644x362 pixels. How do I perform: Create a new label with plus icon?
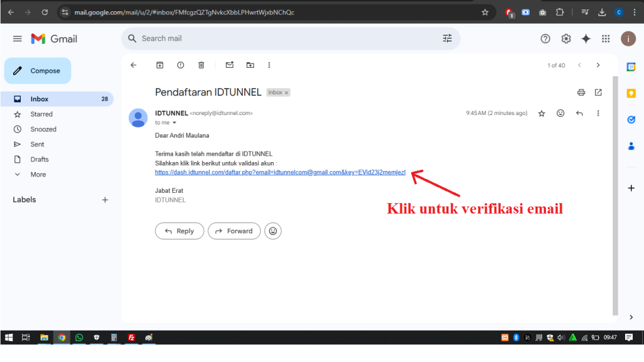[105, 200]
